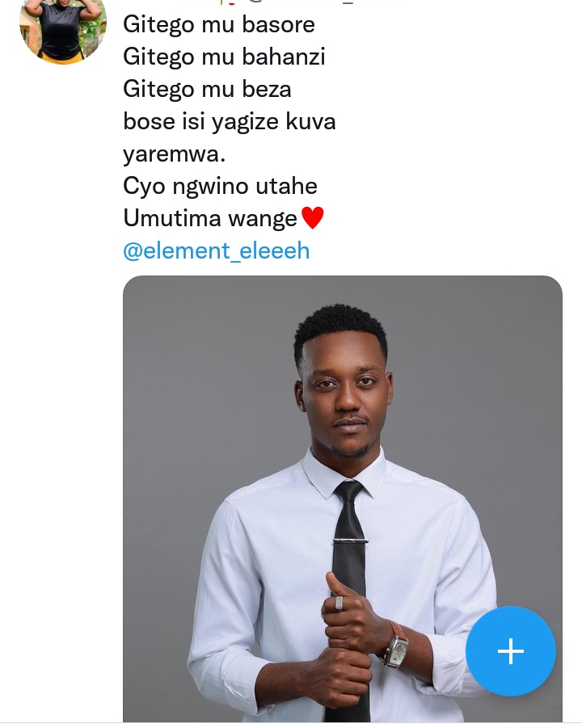
Task: Click the "Cyo ngwino utahe" line
Action: (x=220, y=186)
